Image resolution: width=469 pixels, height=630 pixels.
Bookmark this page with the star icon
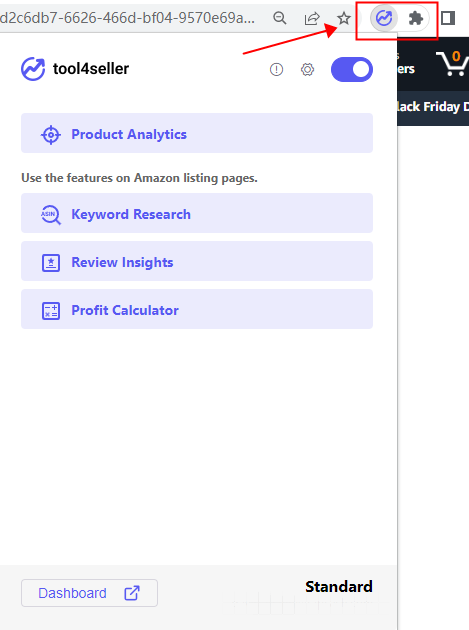344,18
